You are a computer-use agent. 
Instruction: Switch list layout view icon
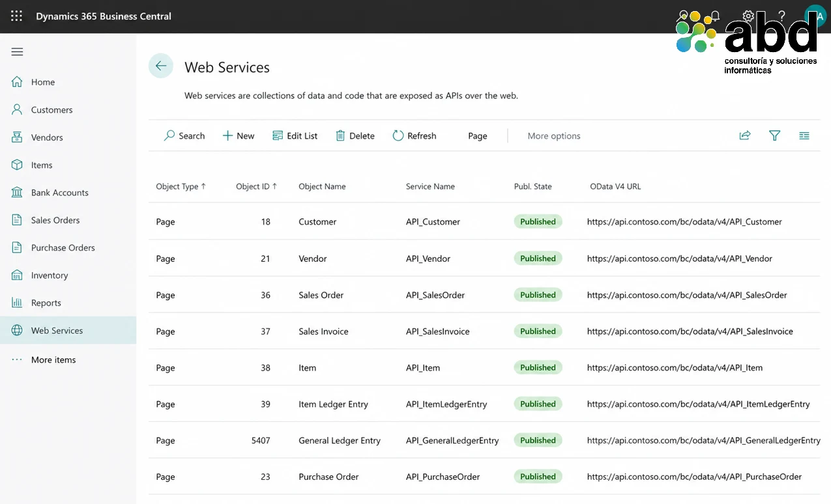[x=804, y=135]
